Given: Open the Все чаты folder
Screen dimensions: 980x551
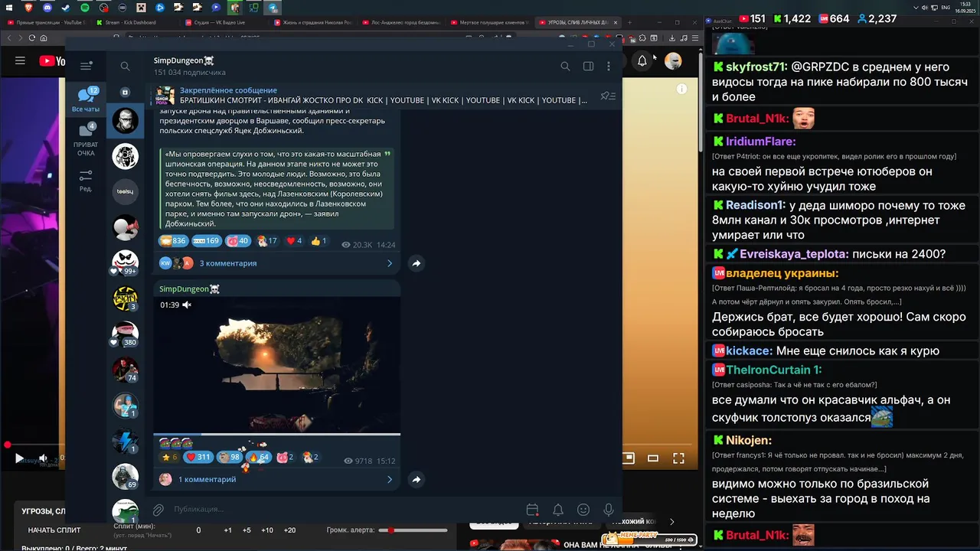Looking at the screenshot, I should (86, 99).
